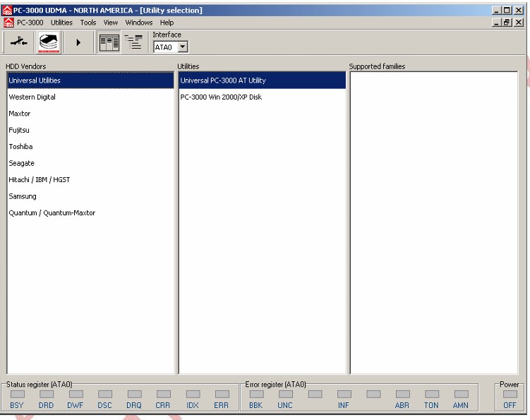Click the play arrow toolbar button
This screenshot has width=530, height=420.
[78, 42]
